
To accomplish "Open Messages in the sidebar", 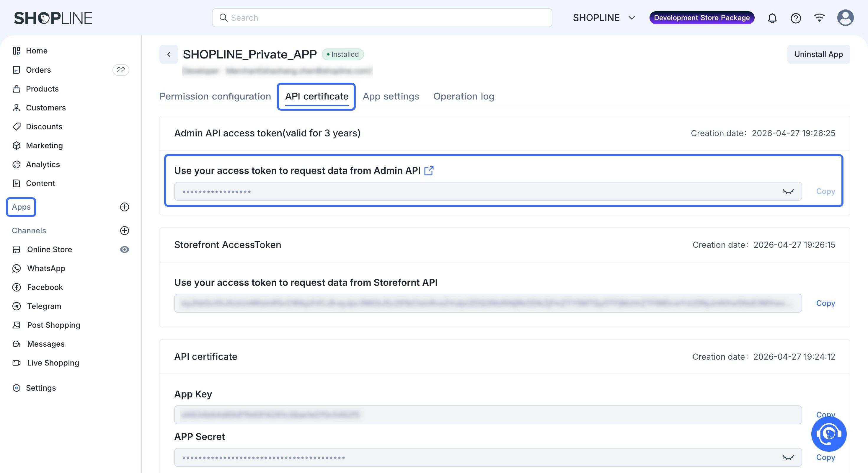I will pyautogui.click(x=46, y=344).
